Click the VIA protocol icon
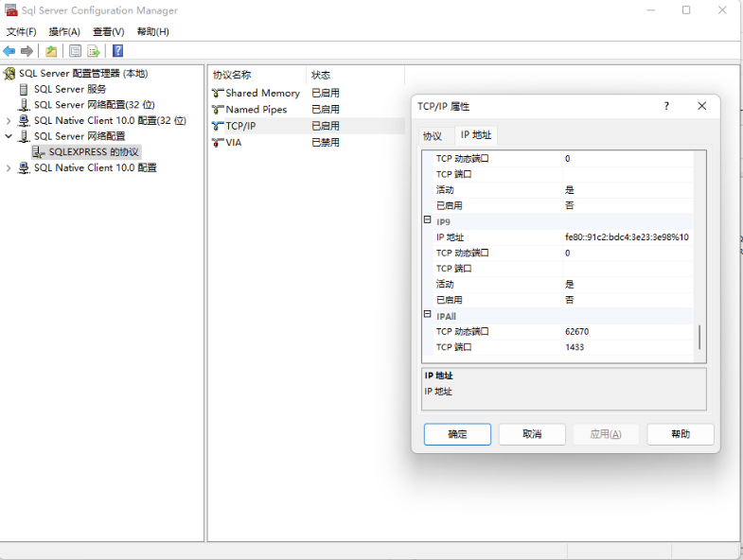Screen dimensions: 743x560 pos(218,142)
